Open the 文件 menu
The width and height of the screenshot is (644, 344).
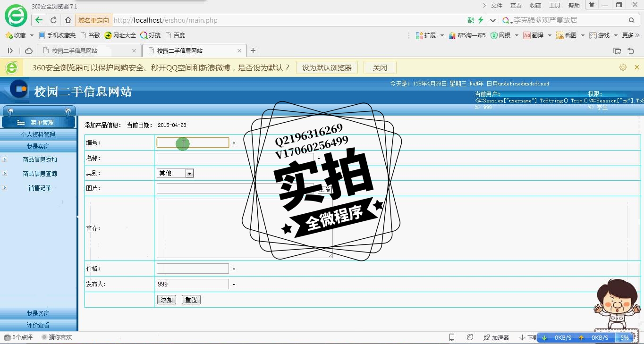pyautogui.click(x=497, y=6)
